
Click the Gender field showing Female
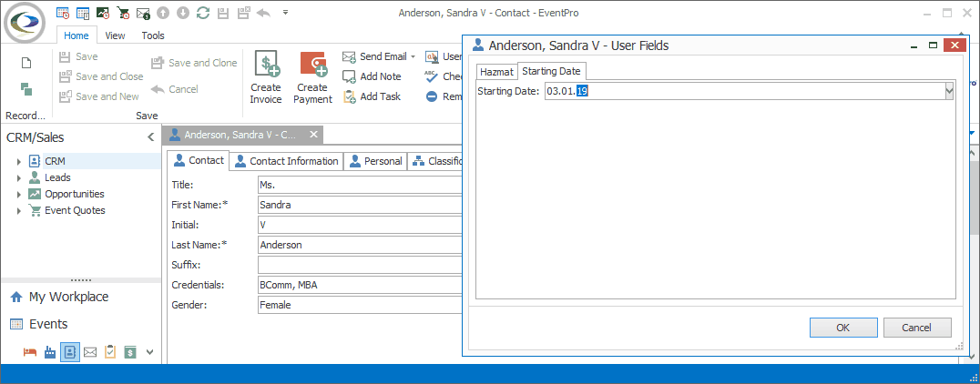point(360,306)
